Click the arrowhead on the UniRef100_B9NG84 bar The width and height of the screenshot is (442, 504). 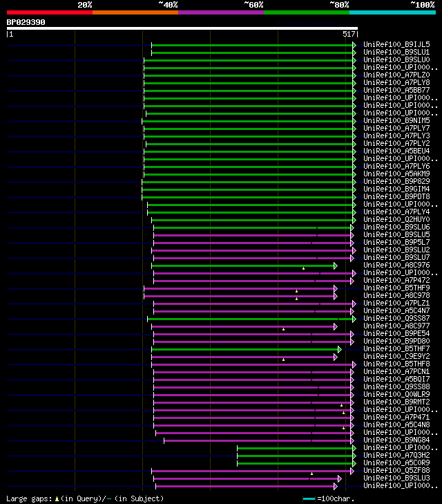tap(352, 440)
